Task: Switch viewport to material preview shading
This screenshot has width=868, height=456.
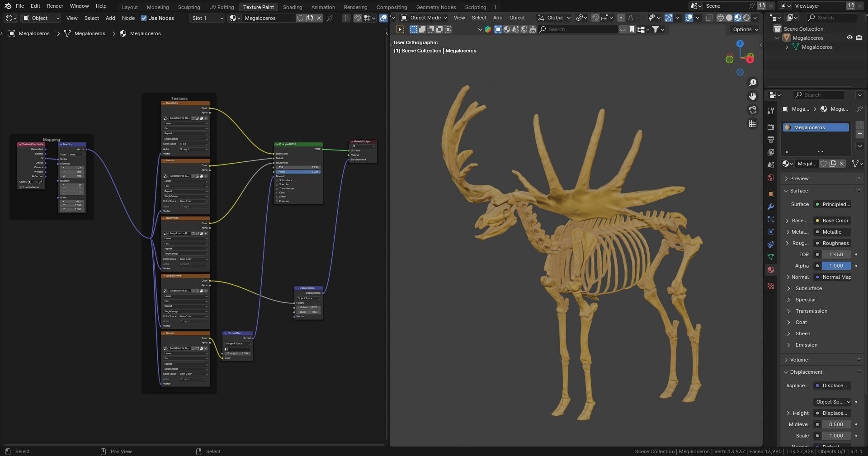Action: tap(738, 18)
